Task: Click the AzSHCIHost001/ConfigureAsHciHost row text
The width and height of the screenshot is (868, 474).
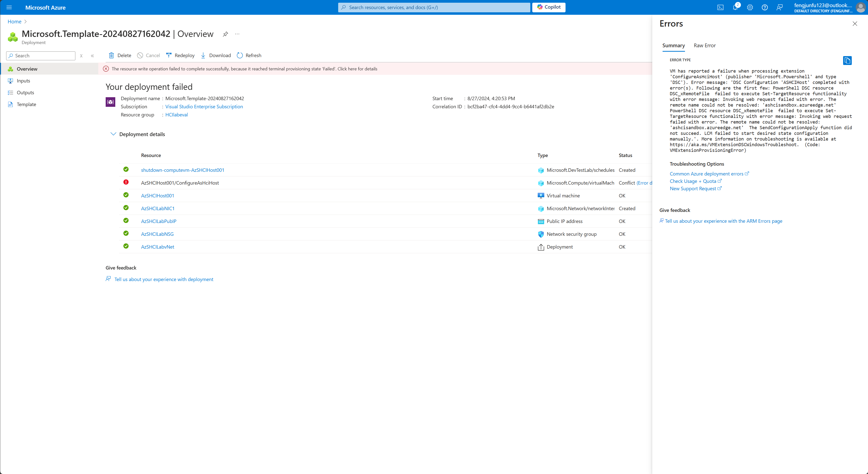Action: [x=180, y=183]
